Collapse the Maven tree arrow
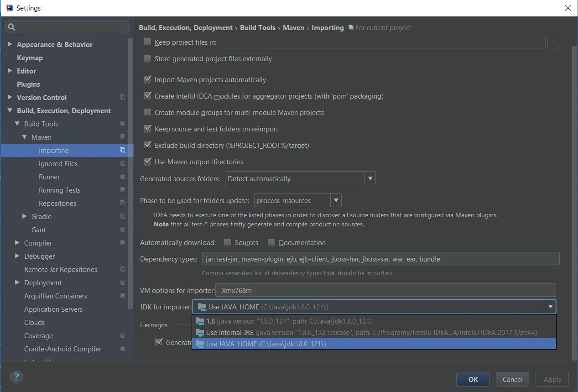The height and width of the screenshot is (392, 578). tap(25, 137)
